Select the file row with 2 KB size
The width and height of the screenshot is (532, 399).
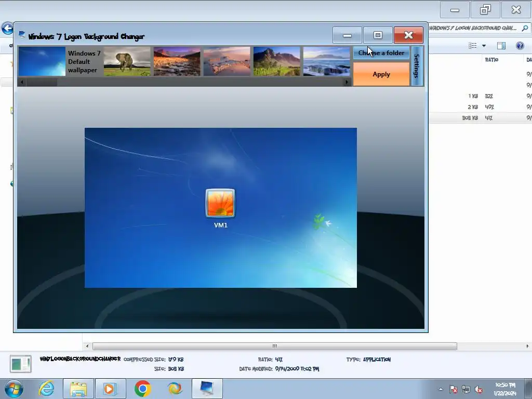pos(480,107)
